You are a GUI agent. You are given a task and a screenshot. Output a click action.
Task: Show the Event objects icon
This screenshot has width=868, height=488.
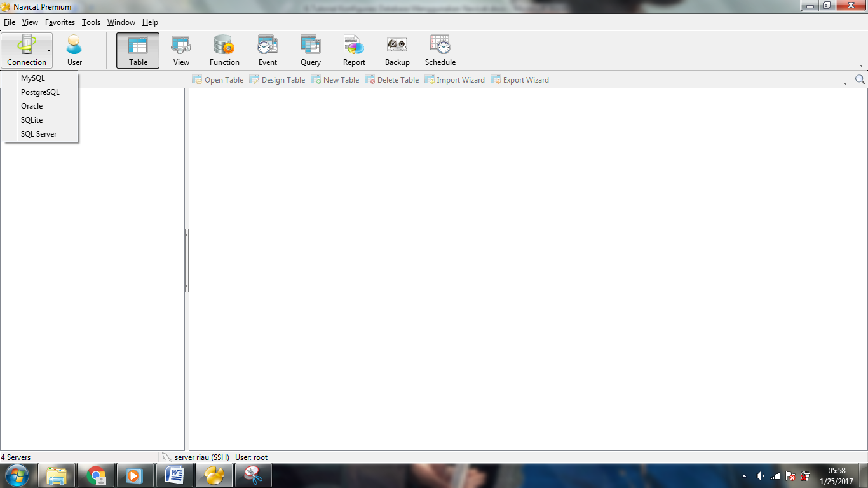268,51
